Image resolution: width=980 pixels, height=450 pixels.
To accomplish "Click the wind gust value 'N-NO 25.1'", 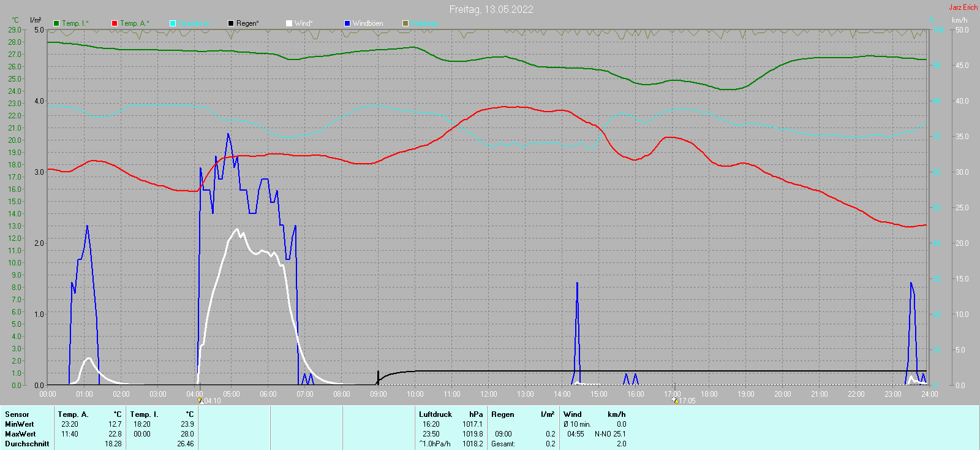I will [611, 434].
